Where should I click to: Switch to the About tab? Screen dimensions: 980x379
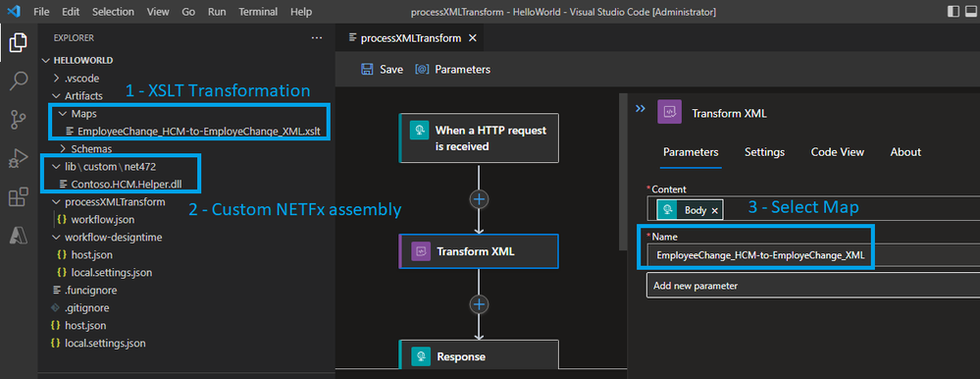point(905,152)
